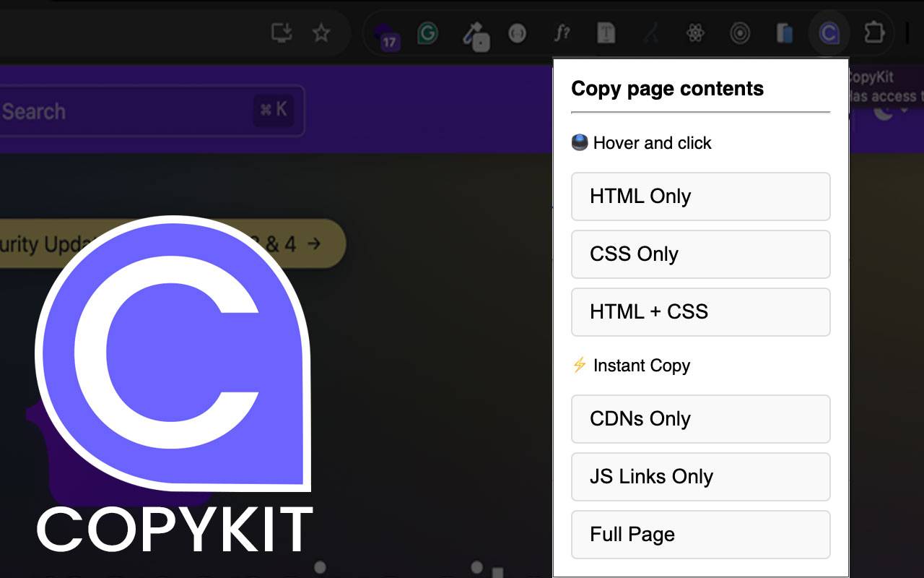Screen dimensions: 924x578
Task: Click the blue clipboard extension icon
Action: 785,33
